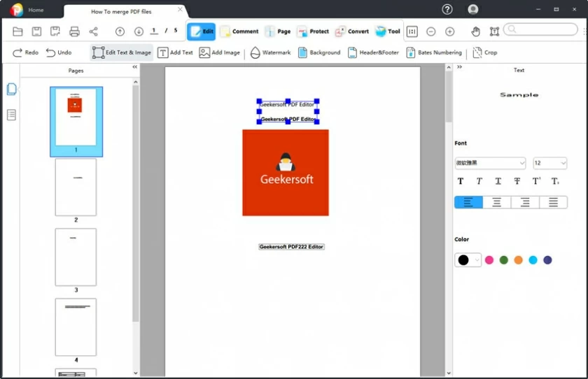Click the current page number field

(154, 31)
